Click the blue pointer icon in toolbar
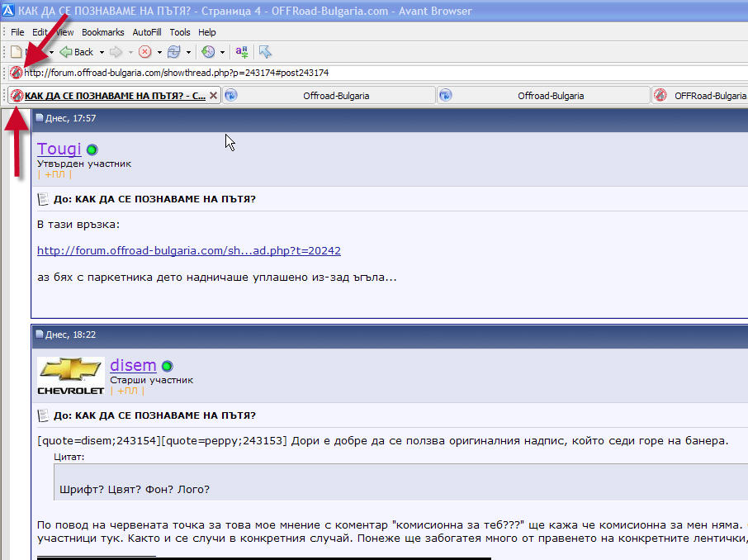Screen dimensions: 748x560 click(265, 52)
